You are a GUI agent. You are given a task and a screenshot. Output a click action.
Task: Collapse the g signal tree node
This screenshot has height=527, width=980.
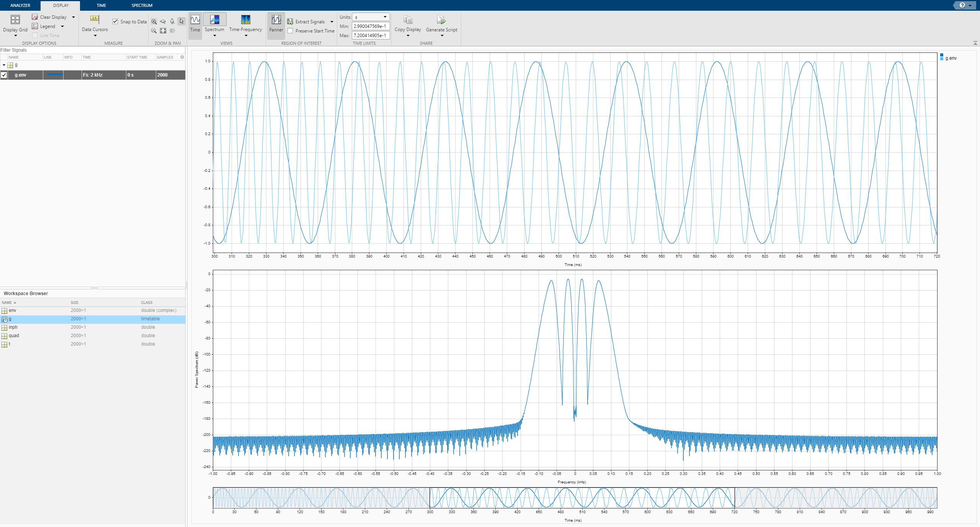pos(4,65)
